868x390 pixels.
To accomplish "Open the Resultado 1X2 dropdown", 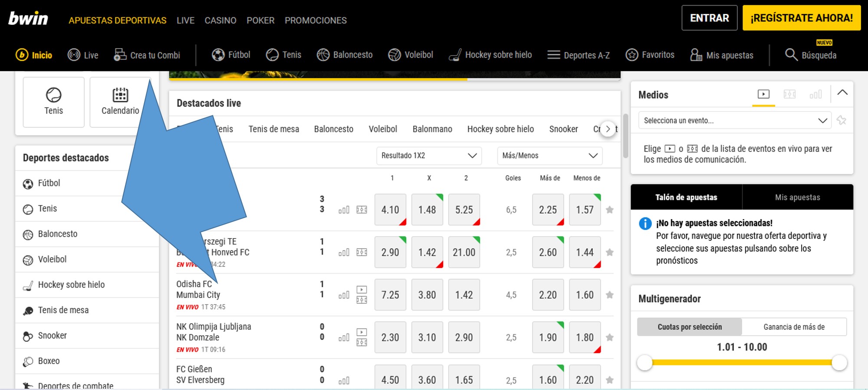I will (429, 156).
